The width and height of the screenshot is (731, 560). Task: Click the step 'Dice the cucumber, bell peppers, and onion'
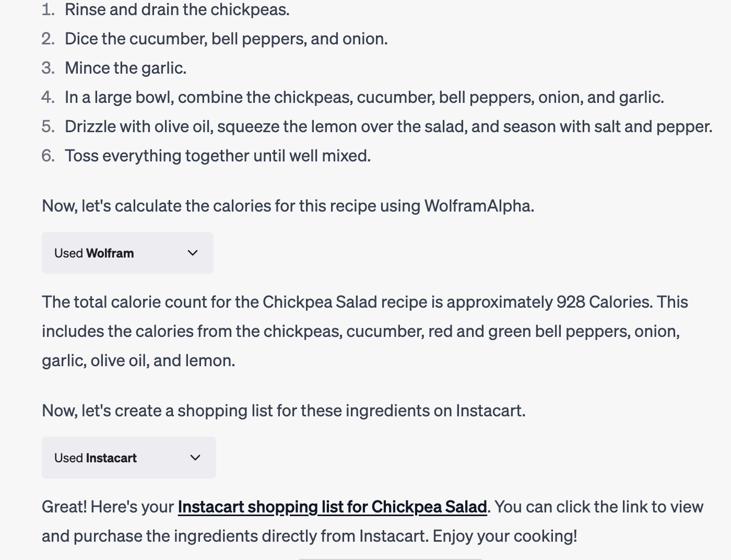point(226,39)
